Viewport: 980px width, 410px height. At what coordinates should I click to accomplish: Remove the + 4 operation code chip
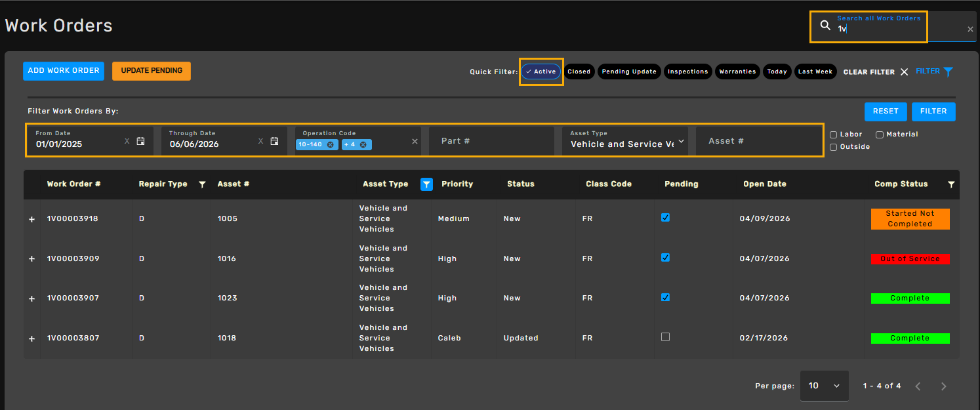point(363,144)
